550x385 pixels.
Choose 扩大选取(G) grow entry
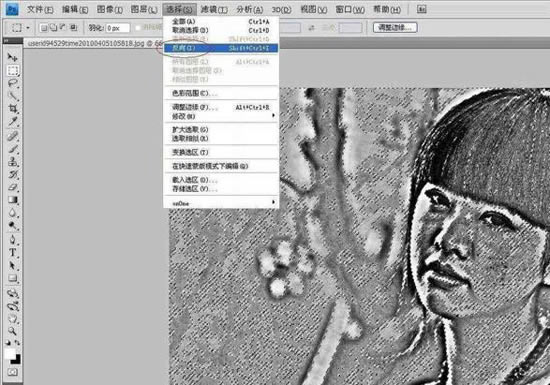point(221,130)
